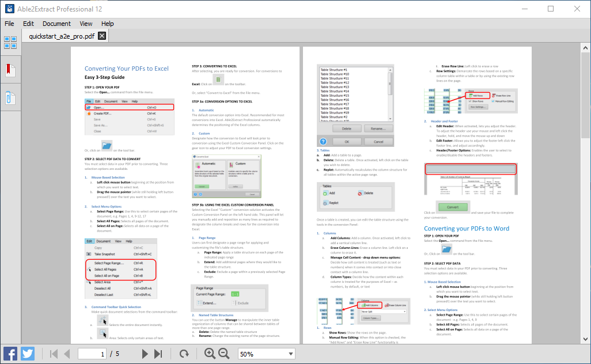Open the Document menu

(56, 24)
